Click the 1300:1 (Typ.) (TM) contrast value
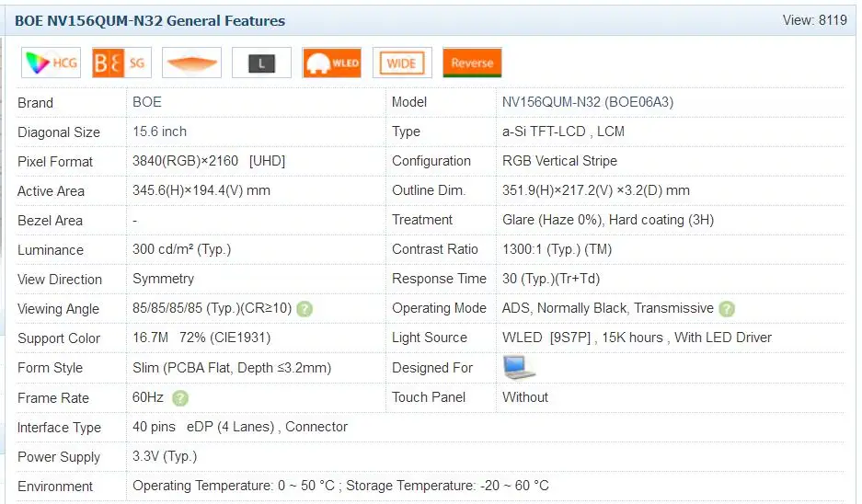Screen dimensions: 862x504 click(x=557, y=249)
